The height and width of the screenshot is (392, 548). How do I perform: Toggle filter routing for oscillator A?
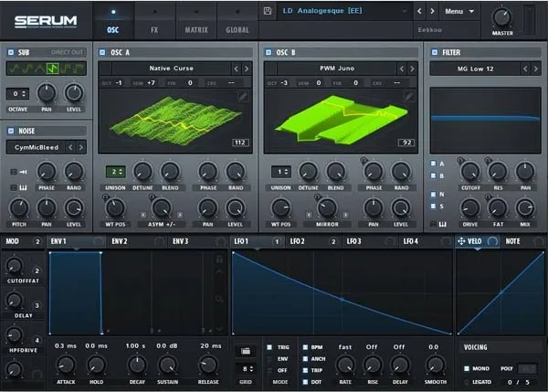point(433,164)
